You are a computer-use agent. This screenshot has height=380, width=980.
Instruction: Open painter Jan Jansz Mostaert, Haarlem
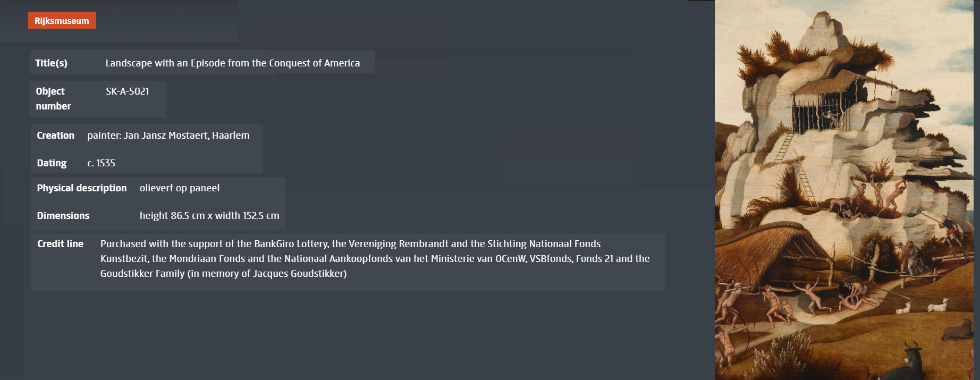(168, 136)
